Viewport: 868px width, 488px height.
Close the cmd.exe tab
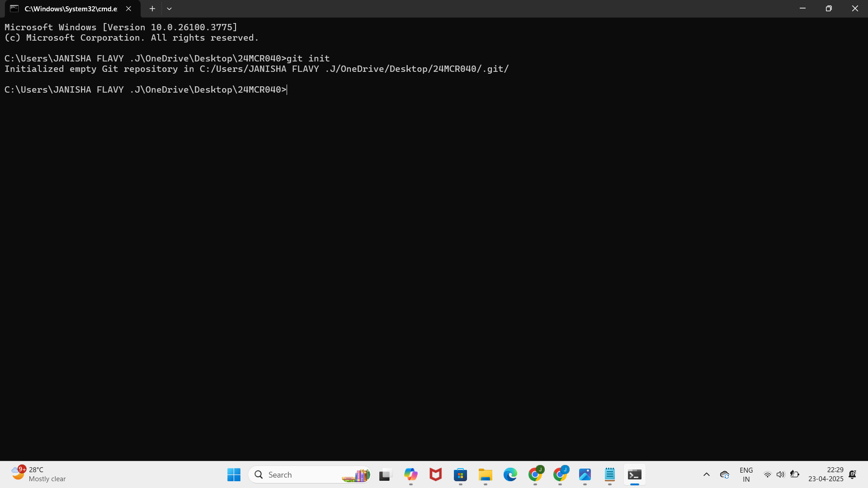pos(128,9)
